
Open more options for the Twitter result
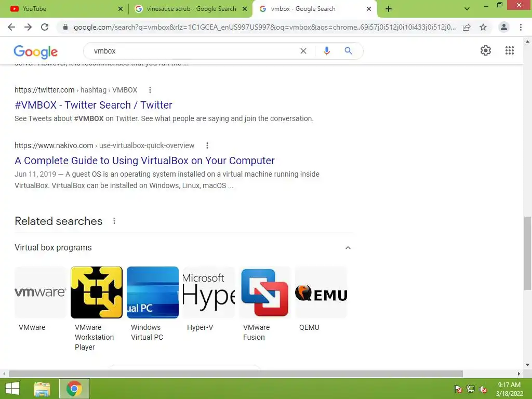pyautogui.click(x=150, y=90)
